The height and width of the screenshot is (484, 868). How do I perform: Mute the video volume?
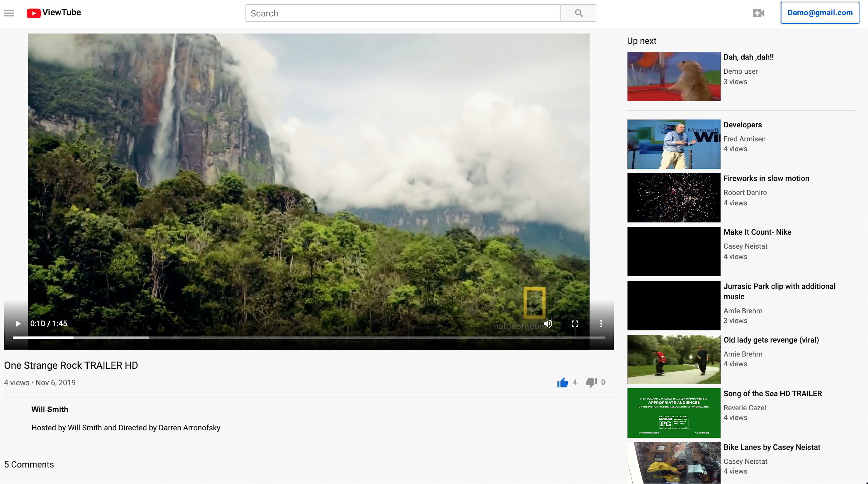pyautogui.click(x=548, y=324)
